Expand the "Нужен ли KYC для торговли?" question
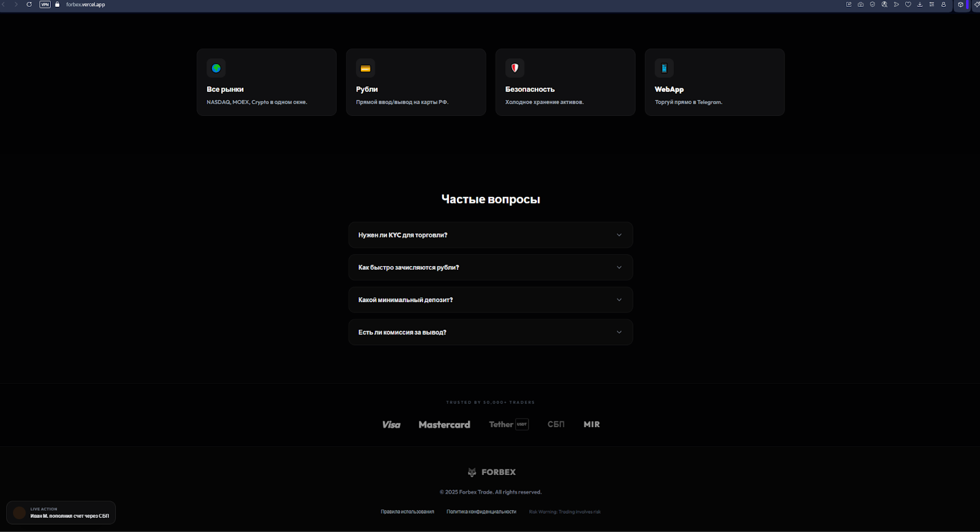Image resolution: width=980 pixels, height=532 pixels. pos(490,235)
